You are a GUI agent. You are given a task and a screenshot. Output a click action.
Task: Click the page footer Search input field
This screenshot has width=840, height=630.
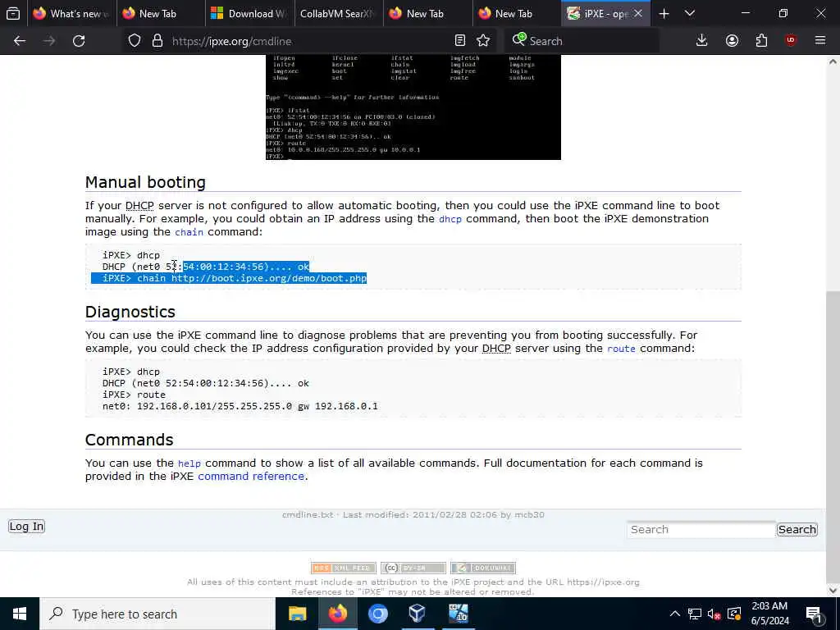701,529
